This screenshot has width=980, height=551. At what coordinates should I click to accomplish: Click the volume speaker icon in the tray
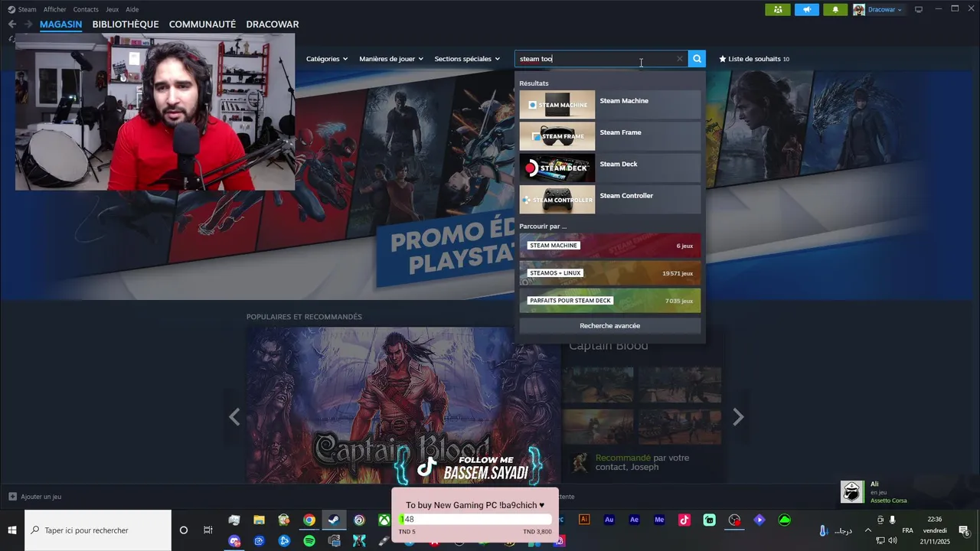click(x=892, y=540)
